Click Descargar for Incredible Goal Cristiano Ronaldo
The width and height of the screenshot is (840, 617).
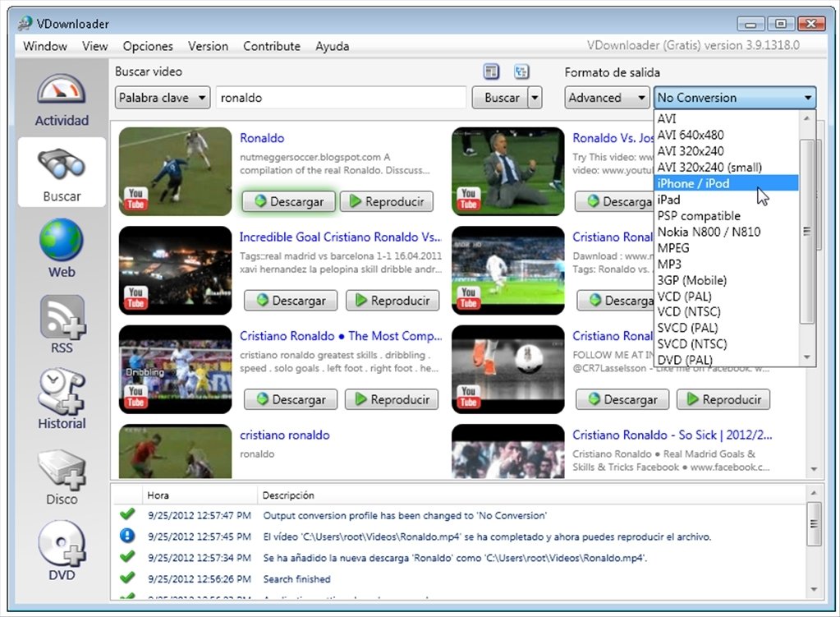pos(291,300)
